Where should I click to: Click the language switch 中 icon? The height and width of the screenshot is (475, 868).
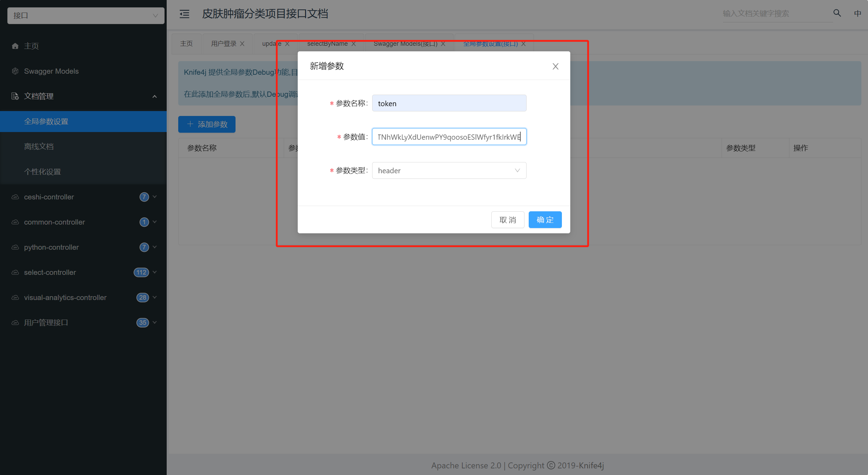858,13
